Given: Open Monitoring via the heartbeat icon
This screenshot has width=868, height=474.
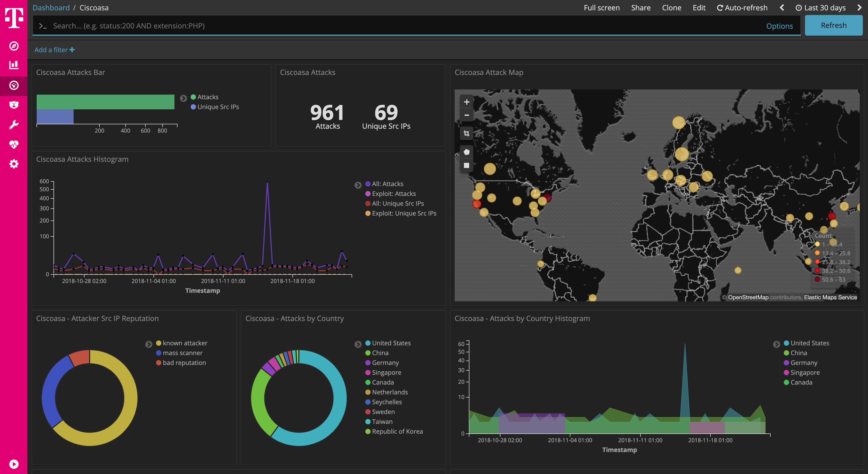Looking at the screenshot, I should [13, 144].
